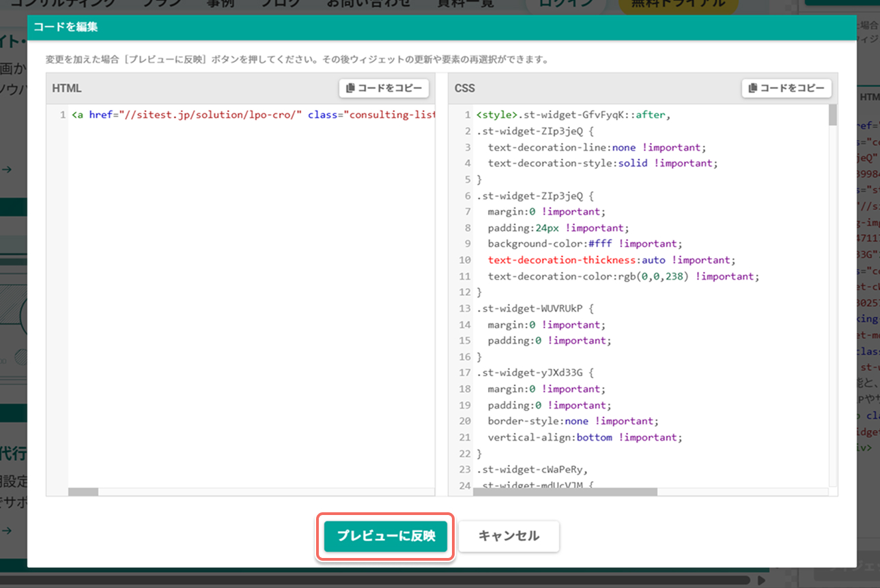Click the href value "//sitest.jp/solution/lpo-cro/"
This screenshot has width=880, height=588.
(x=209, y=115)
